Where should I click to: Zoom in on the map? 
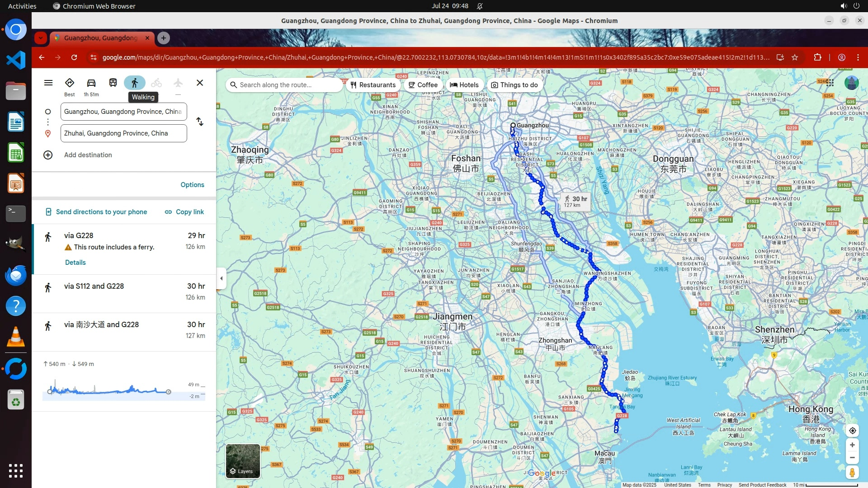852,445
